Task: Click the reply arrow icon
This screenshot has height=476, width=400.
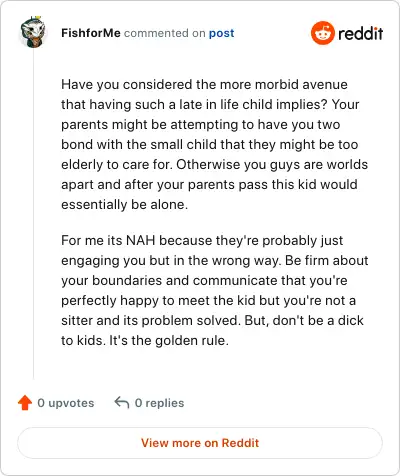Action: [122, 402]
